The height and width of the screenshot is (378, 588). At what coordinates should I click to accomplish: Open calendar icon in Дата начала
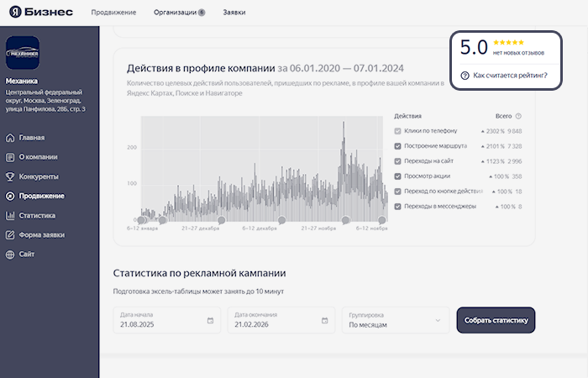coord(210,321)
